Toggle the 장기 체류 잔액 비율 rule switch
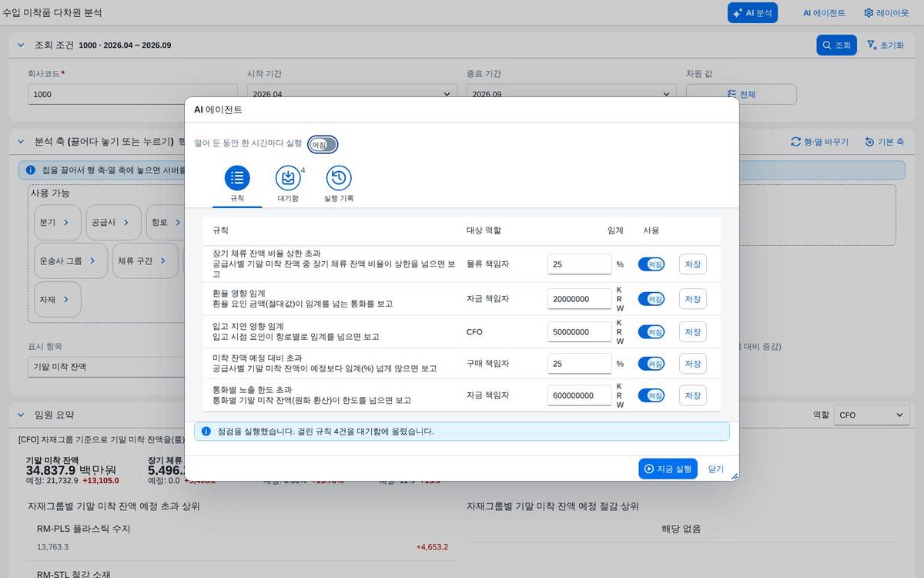Image resolution: width=924 pixels, height=578 pixels. [651, 264]
